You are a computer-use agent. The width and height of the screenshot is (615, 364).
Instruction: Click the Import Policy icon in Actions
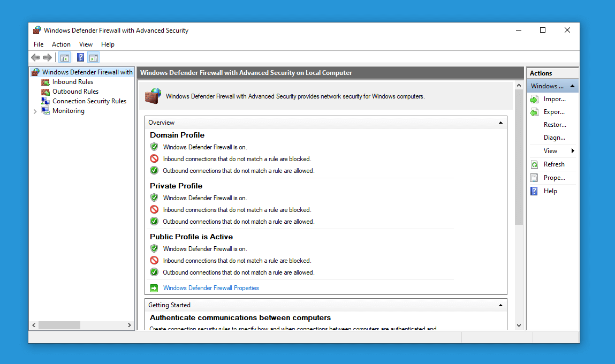click(534, 99)
